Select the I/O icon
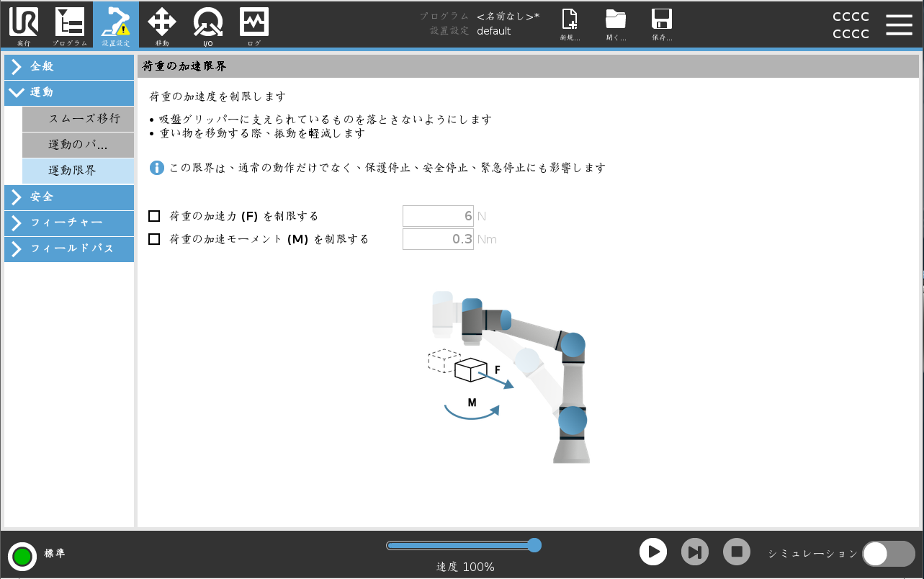924x579 pixels. click(x=207, y=24)
